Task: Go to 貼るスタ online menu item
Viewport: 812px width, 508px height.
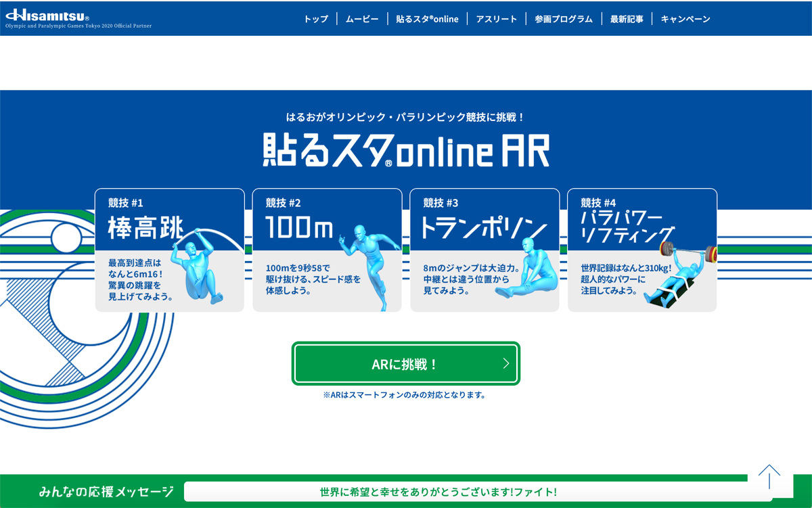Action: click(x=427, y=19)
